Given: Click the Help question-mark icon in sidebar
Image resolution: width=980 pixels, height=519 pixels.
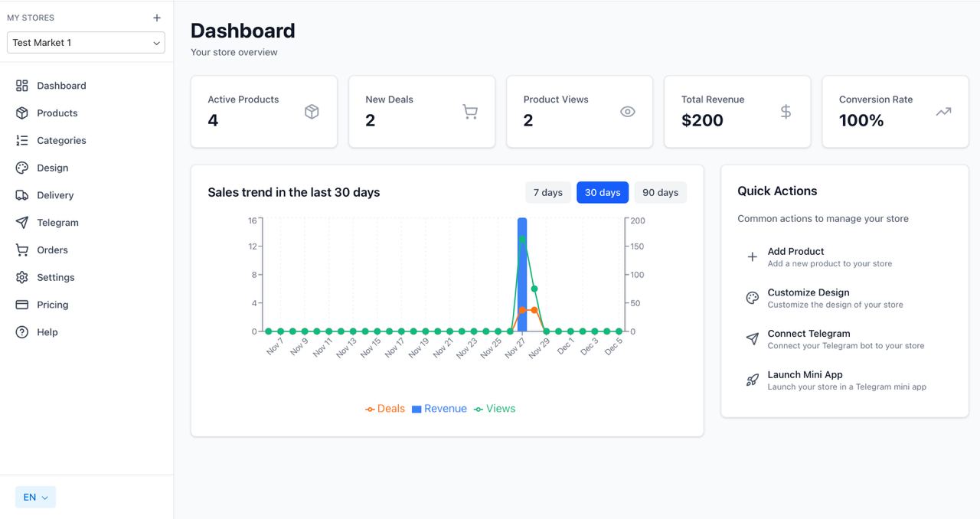Looking at the screenshot, I should tap(22, 332).
